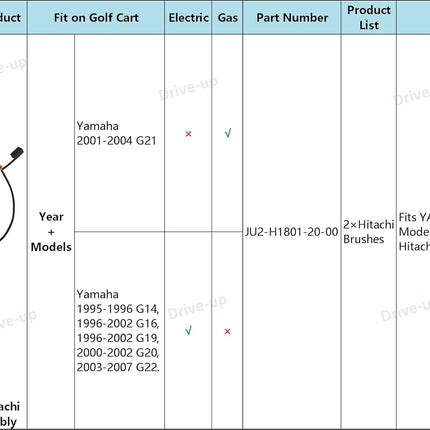Click the green check in G21 Gas cell

click(x=228, y=133)
